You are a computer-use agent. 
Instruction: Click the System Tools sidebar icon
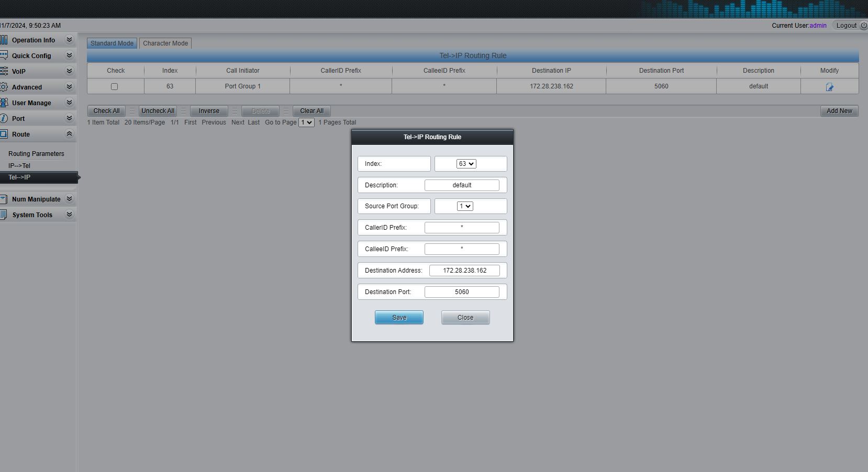(4, 215)
